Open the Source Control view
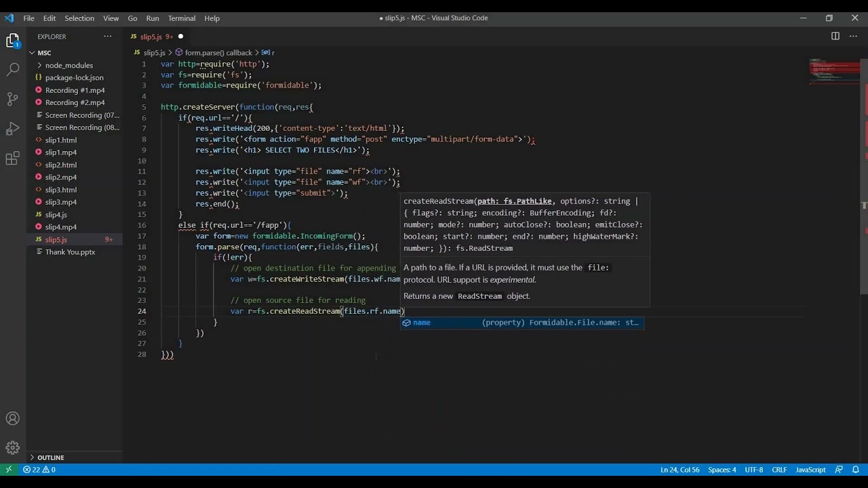This screenshot has width=868, height=488. pos(13,99)
